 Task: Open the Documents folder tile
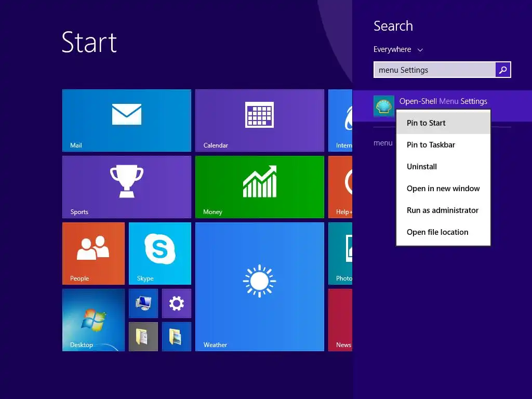pos(143,337)
